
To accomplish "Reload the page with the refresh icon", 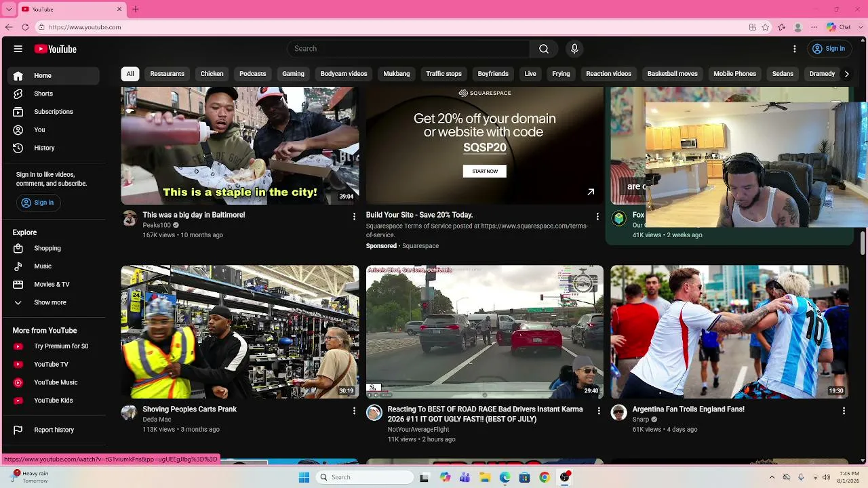I will point(25,27).
